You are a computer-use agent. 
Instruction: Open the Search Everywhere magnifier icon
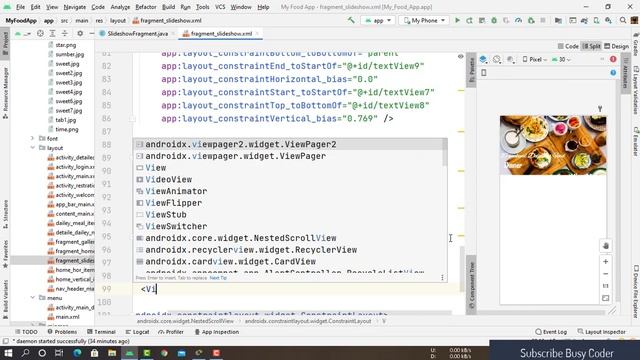pyautogui.click(x=623, y=20)
